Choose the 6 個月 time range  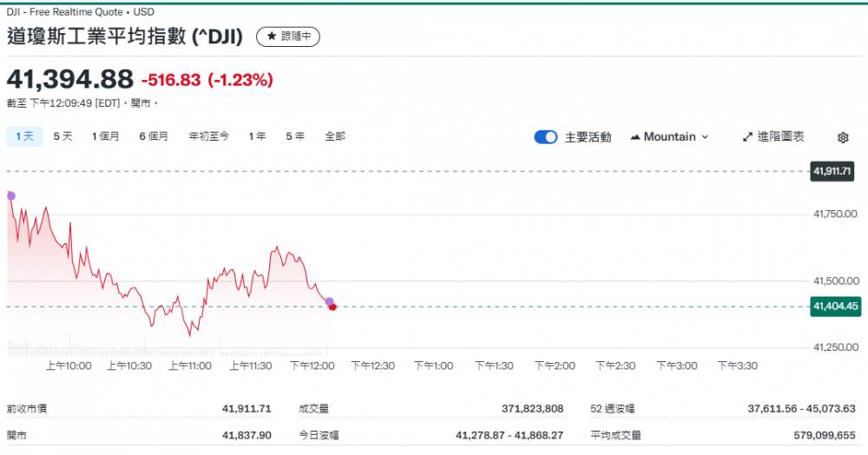tap(154, 136)
